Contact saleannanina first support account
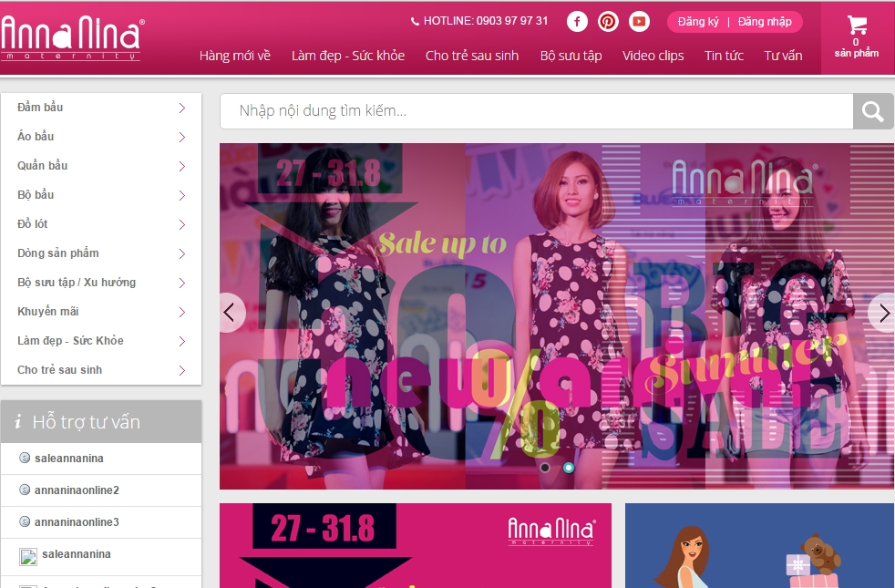The height and width of the screenshot is (588, 895). coord(69,458)
